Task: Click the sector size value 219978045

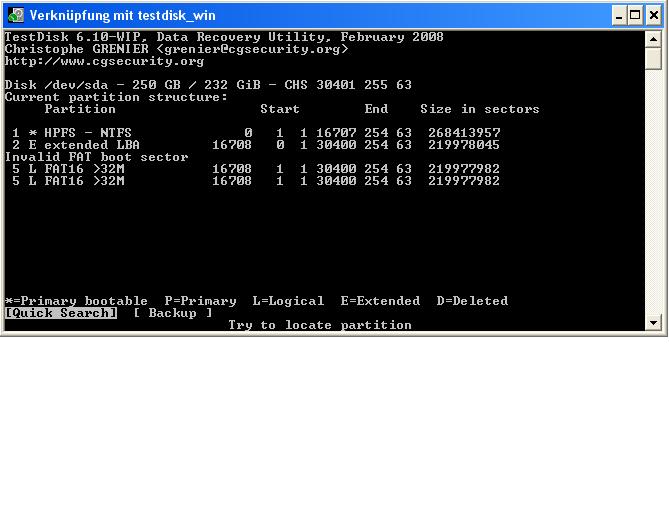Action: (464, 145)
